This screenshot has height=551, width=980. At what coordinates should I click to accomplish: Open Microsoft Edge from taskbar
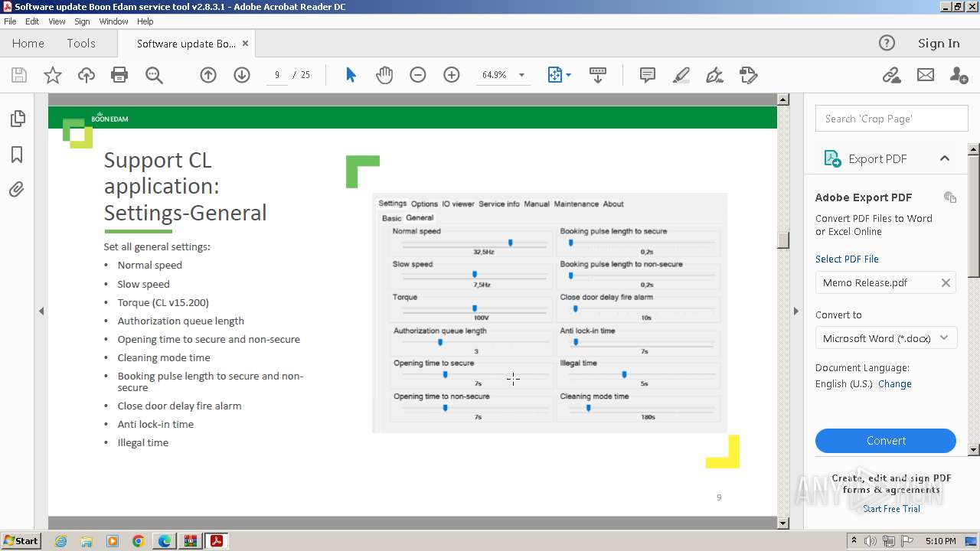pos(164,541)
